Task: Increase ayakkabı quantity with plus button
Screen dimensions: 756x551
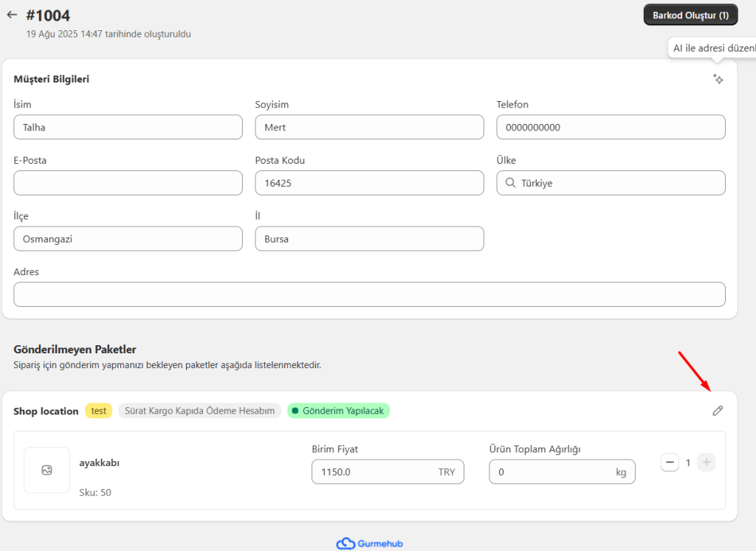Action: point(707,462)
